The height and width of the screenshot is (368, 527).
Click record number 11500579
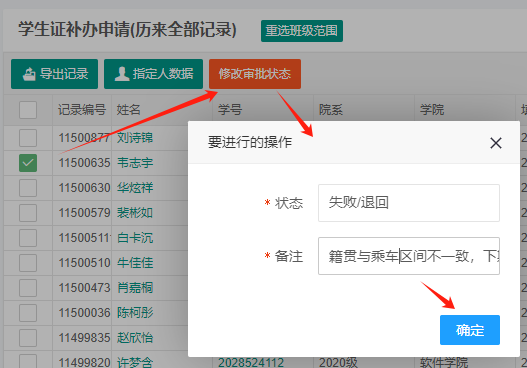coord(84,213)
